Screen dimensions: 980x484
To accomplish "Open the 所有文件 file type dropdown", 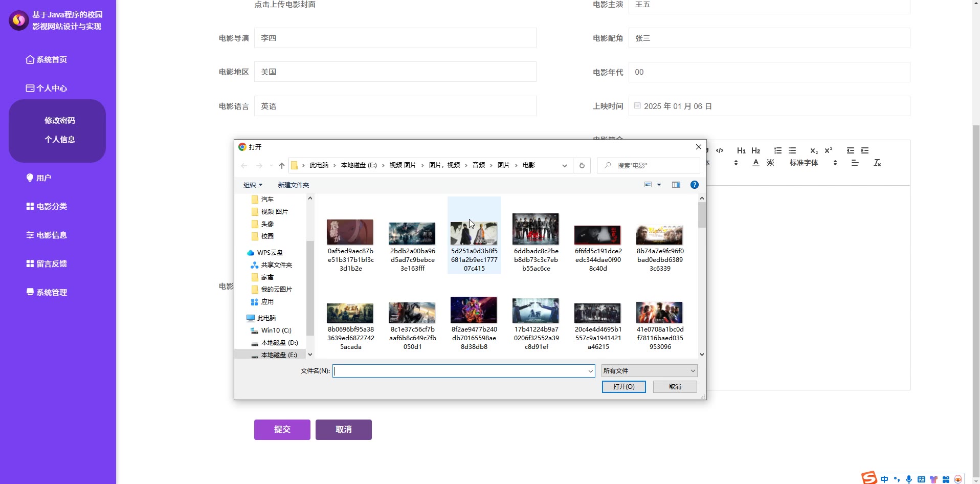I will pyautogui.click(x=649, y=371).
